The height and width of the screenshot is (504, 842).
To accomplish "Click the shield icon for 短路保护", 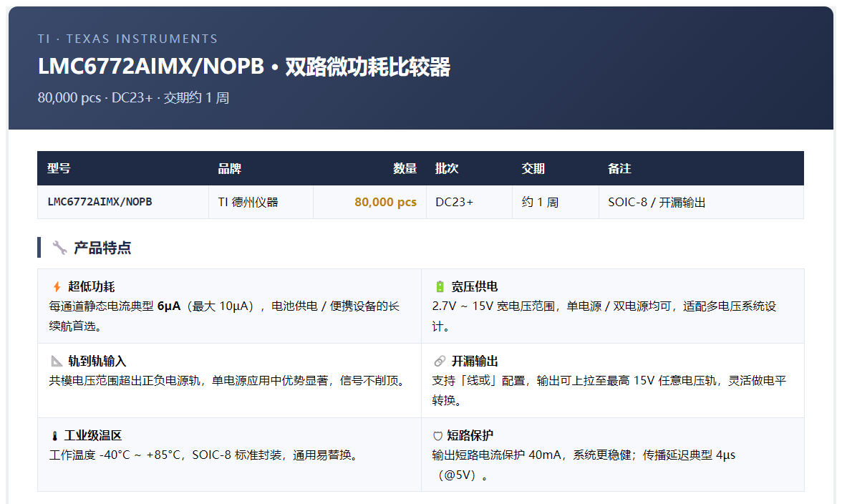I will click(437, 436).
